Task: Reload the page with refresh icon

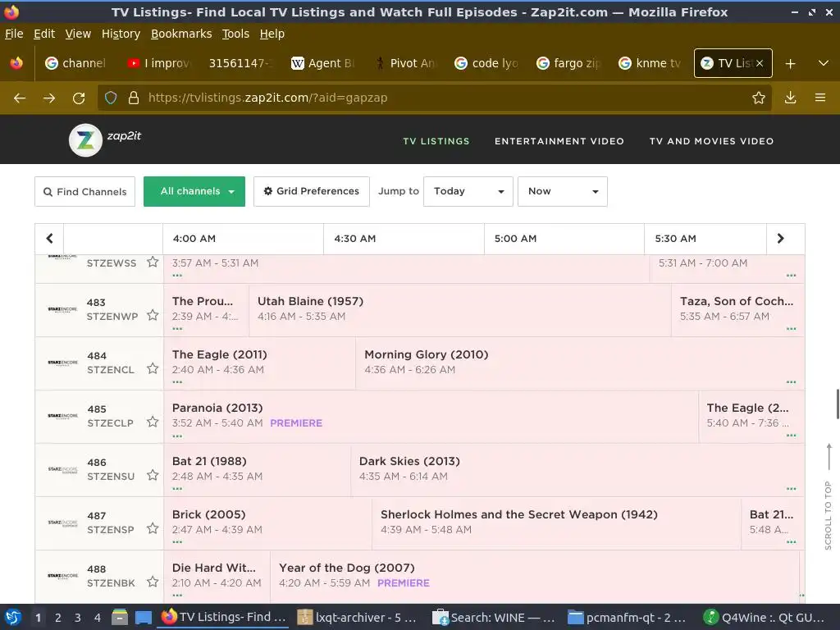Action: click(x=79, y=98)
